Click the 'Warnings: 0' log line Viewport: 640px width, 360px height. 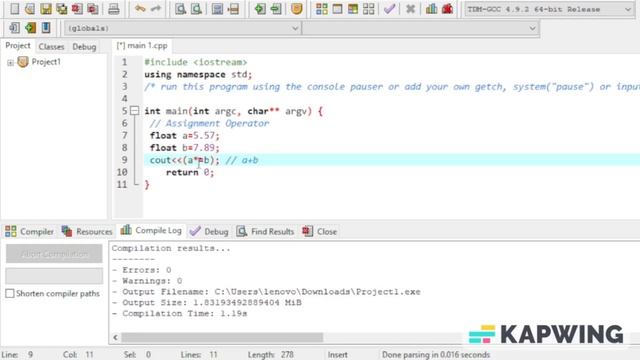click(x=147, y=281)
